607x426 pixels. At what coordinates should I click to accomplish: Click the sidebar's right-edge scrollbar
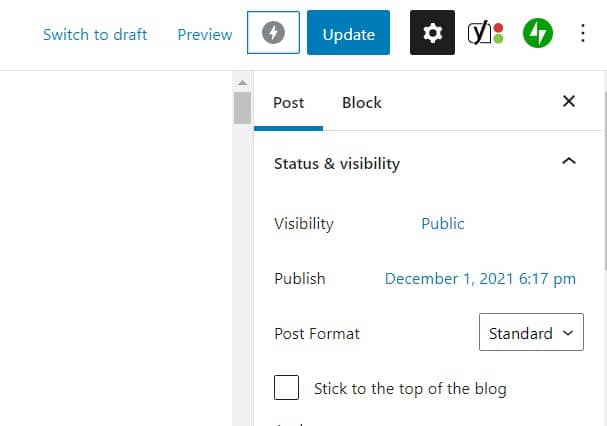click(x=605, y=180)
